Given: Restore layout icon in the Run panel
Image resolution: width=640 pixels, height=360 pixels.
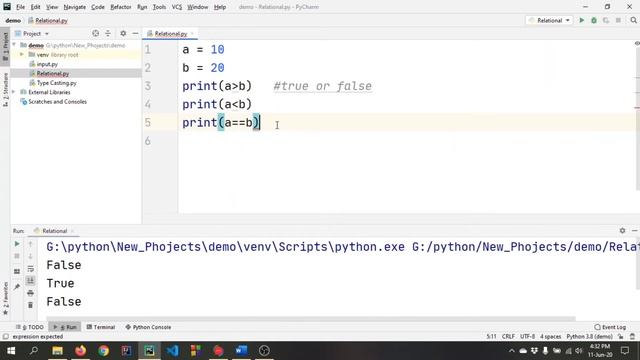Looking at the screenshot, I should click(x=17, y=271).
